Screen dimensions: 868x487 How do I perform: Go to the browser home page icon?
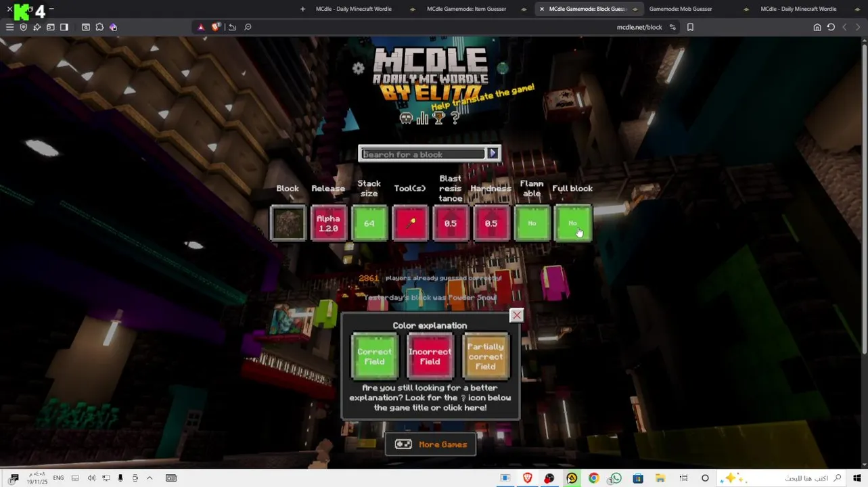coord(817,27)
